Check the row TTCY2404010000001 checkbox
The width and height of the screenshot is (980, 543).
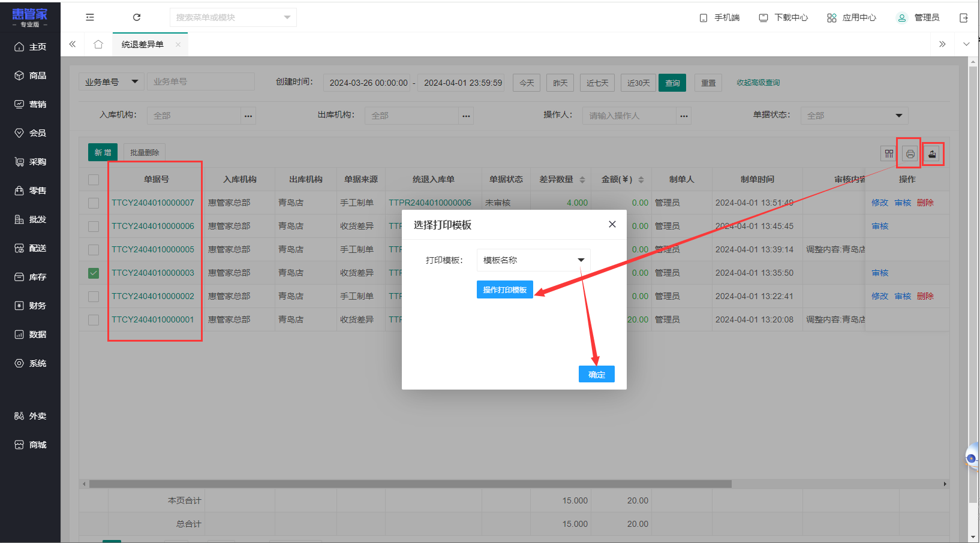[94, 320]
